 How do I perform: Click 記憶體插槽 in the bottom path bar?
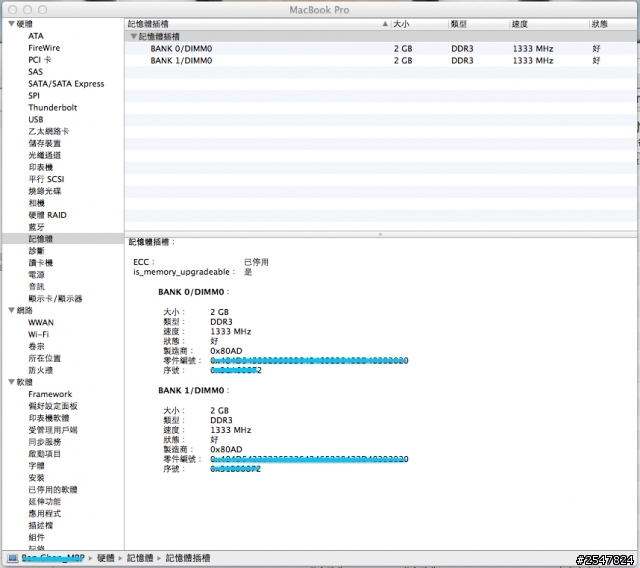(x=188, y=558)
